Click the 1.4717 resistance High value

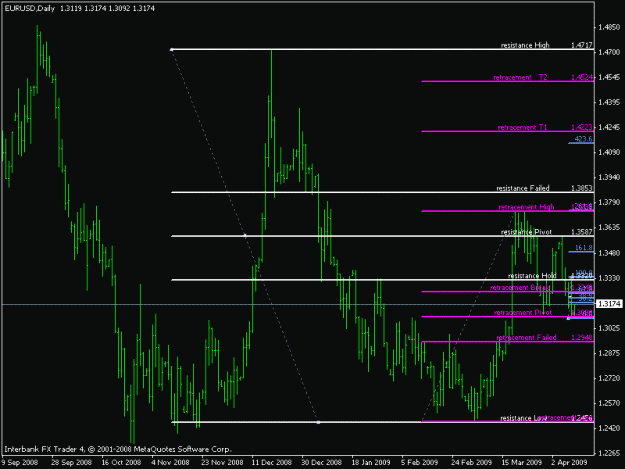pyautogui.click(x=582, y=45)
